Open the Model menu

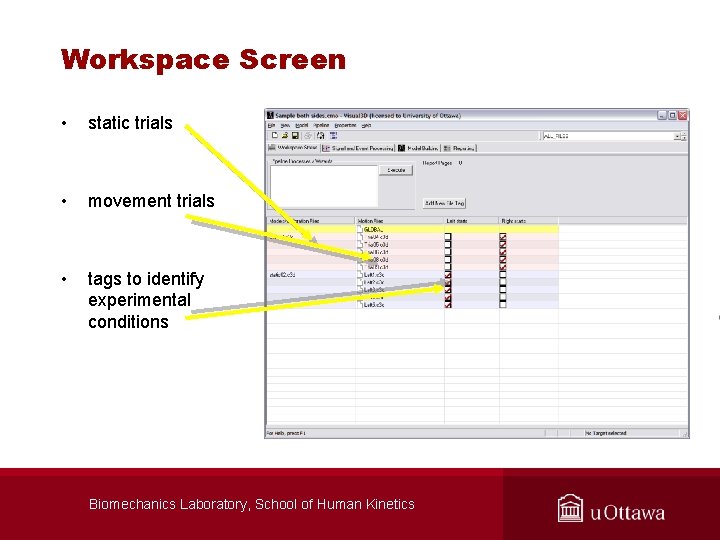301,125
